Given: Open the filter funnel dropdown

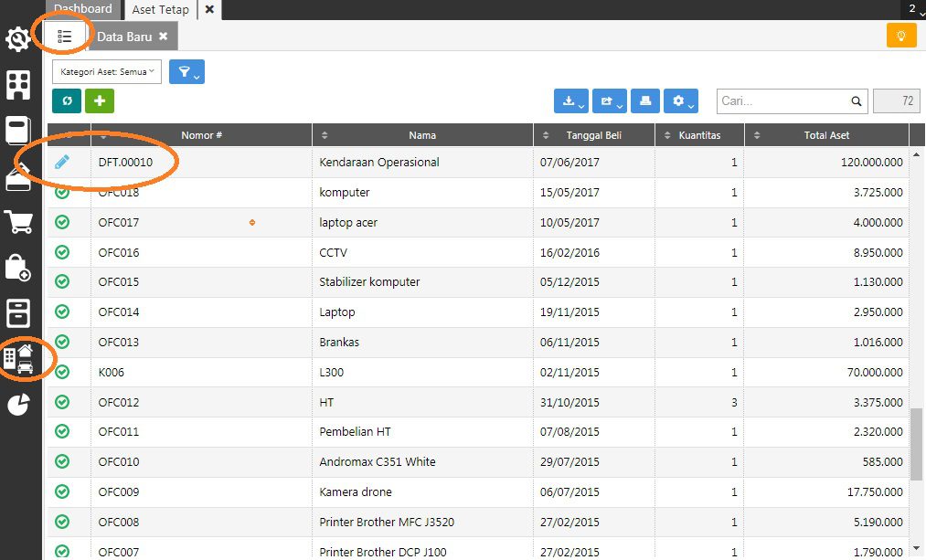Looking at the screenshot, I should (x=186, y=71).
